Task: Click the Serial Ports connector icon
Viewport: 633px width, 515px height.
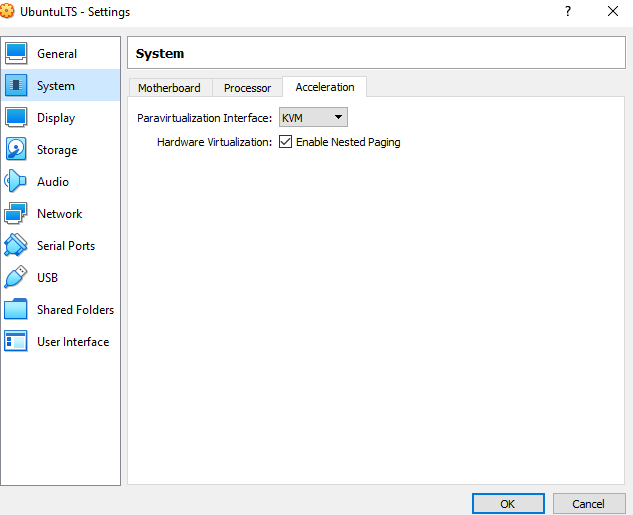Action: point(16,245)
